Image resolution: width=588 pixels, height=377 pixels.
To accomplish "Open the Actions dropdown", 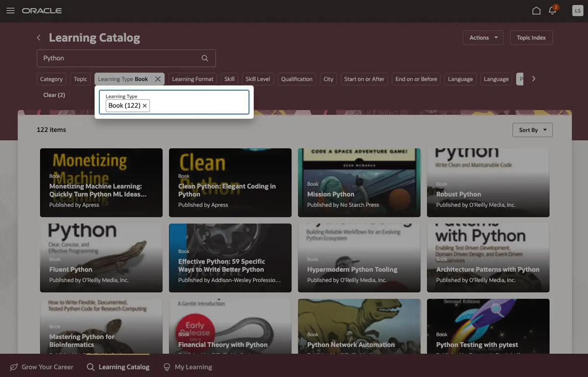I will click(483, 38).
